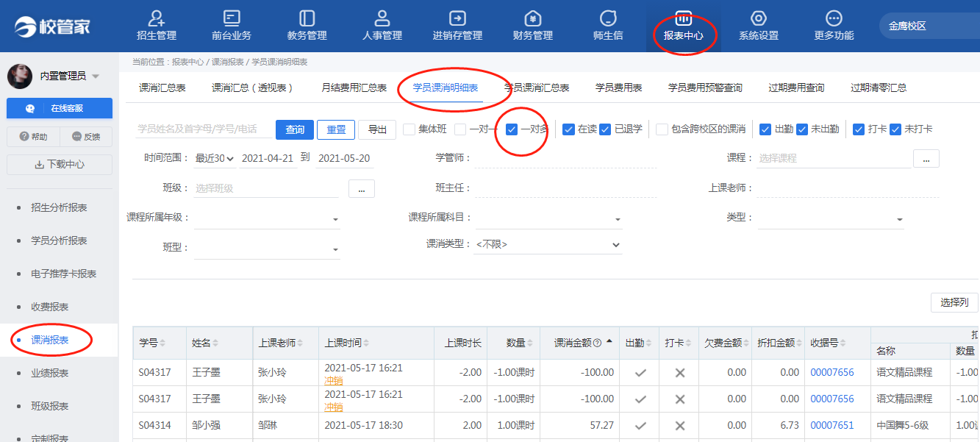
Task: Open 课消报表 in the sidebar
Action: click(x=50, y=340)
